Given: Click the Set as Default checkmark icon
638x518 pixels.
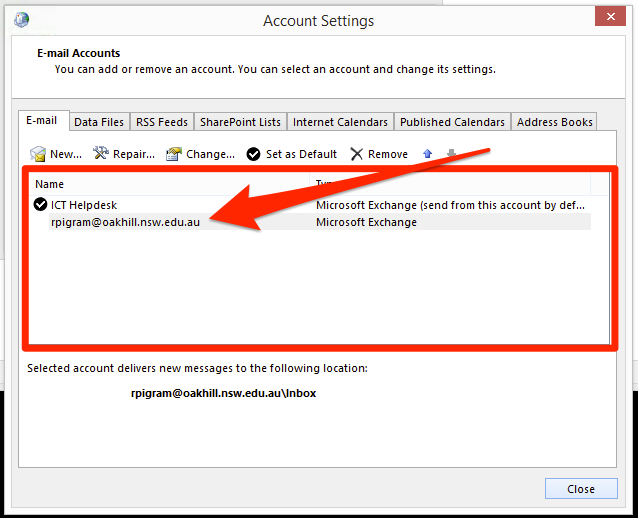Looking at the screenshot, I should coord(253,154).
